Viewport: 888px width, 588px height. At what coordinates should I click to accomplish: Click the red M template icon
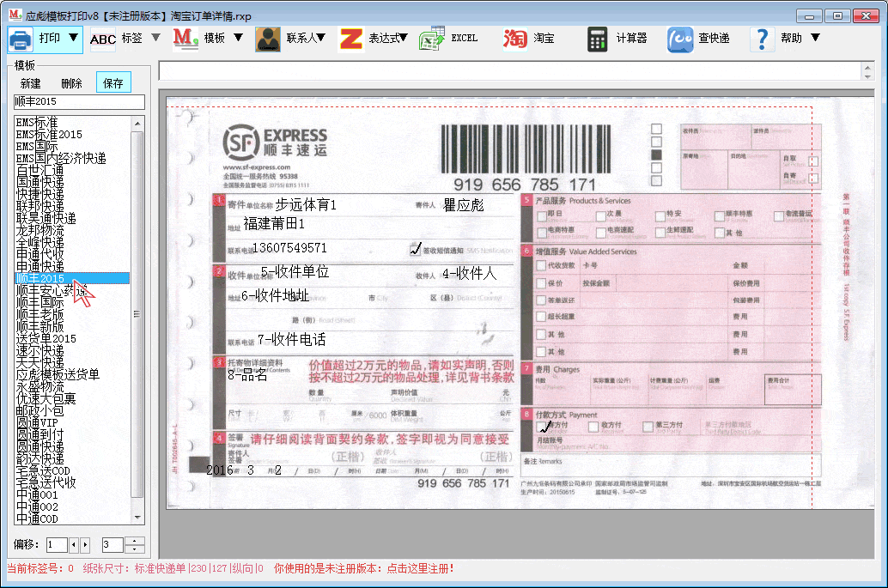(x=186, y=39)
